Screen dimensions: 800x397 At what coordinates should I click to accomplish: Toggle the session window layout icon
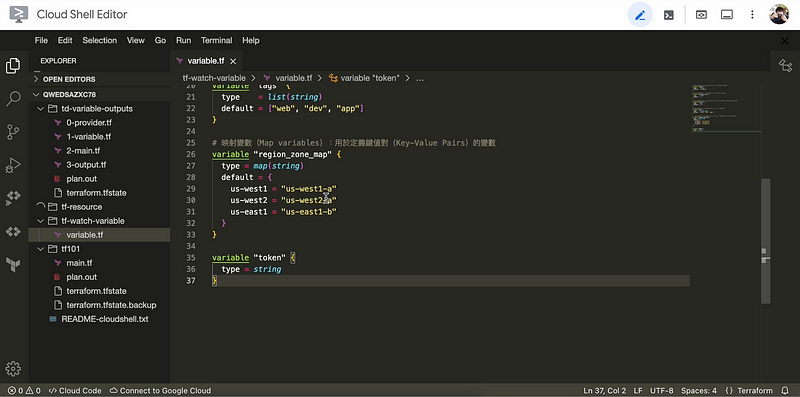pyautogui.click(x=727, y=15)
